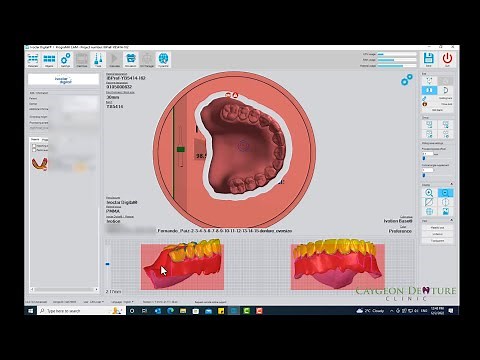Click the left side-view denture preview
Viewport: 480px width, 360px height.
pos(182,267)
